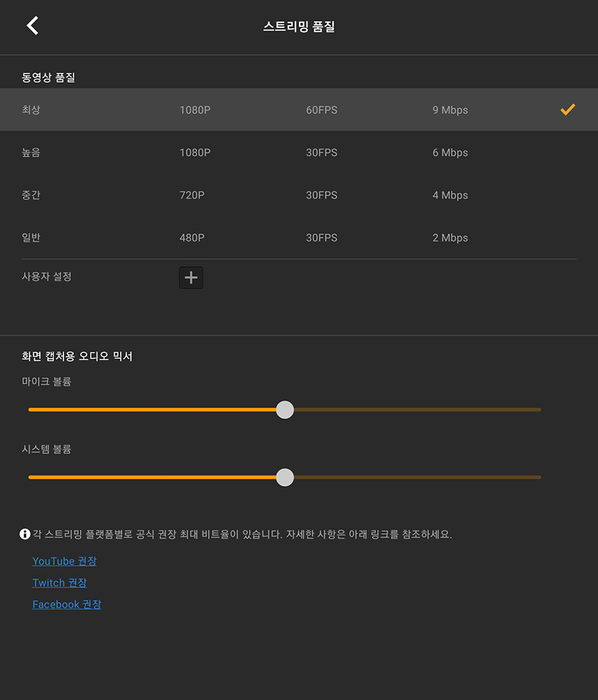The height and width of the screenshot is (700, 598).
Task: Click the 사용자 설정 label
Action: 47,277
